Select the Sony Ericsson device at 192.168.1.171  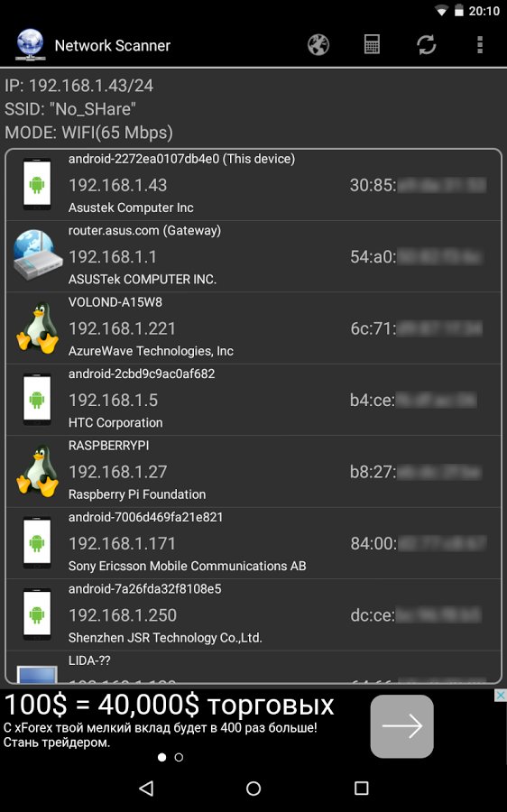(x=253, y=543)
